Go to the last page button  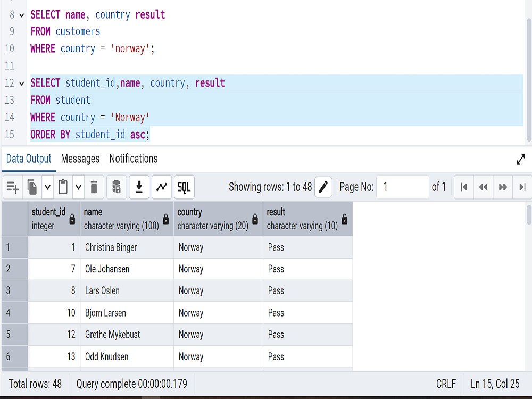click(522, 187)
